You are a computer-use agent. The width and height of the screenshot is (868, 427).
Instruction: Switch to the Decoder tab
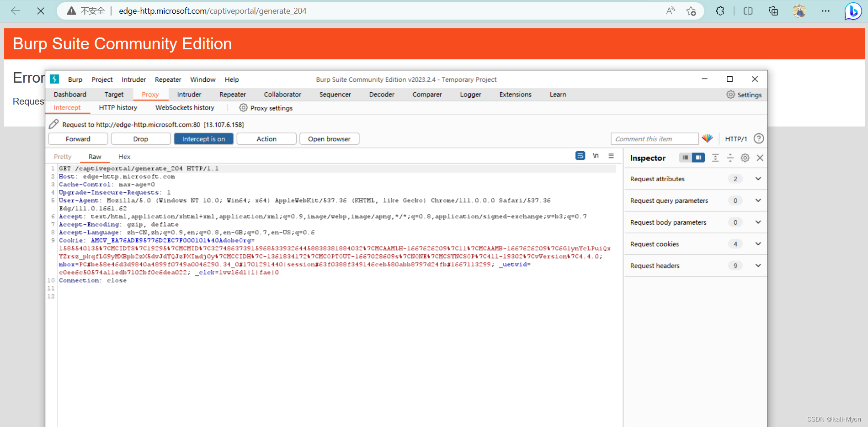pyautogui.click(x=382, y=95)
